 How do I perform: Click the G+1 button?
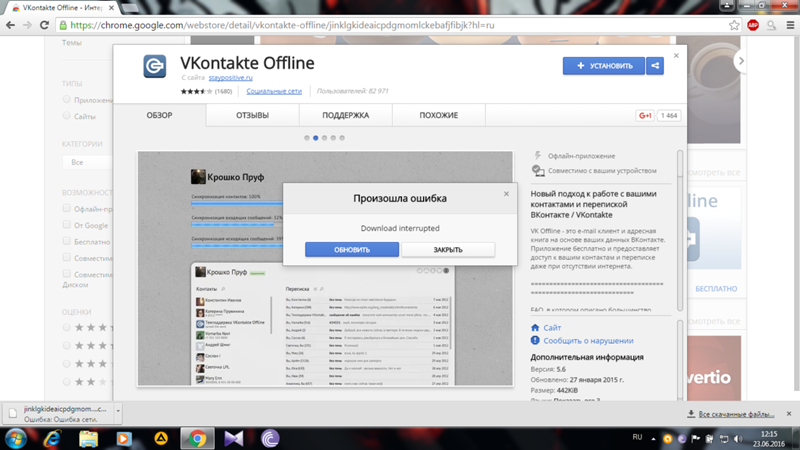645,115
